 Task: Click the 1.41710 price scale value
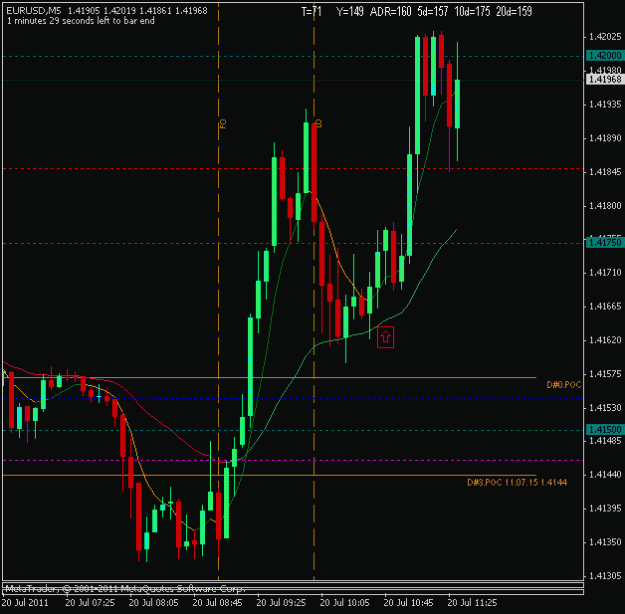(x=605, y=273)
